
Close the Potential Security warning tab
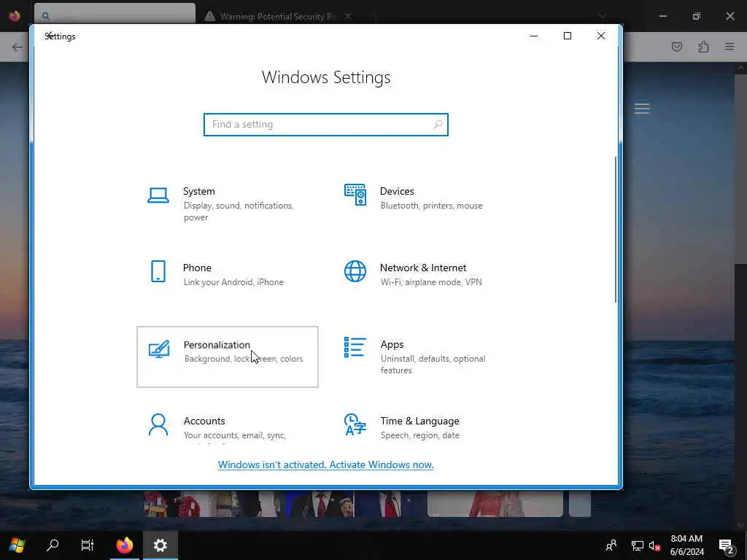point(348,16)
